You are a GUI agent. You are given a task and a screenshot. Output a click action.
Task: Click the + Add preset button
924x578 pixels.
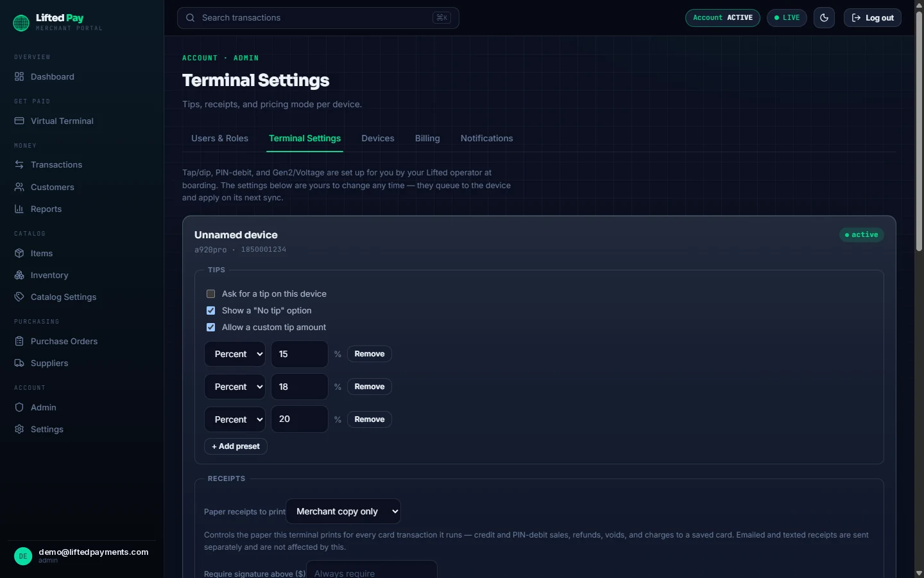tap(235, 446)
